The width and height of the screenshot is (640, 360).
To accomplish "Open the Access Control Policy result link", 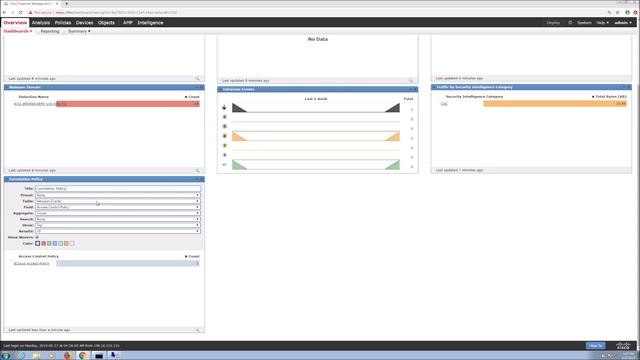I will (31, 264).
